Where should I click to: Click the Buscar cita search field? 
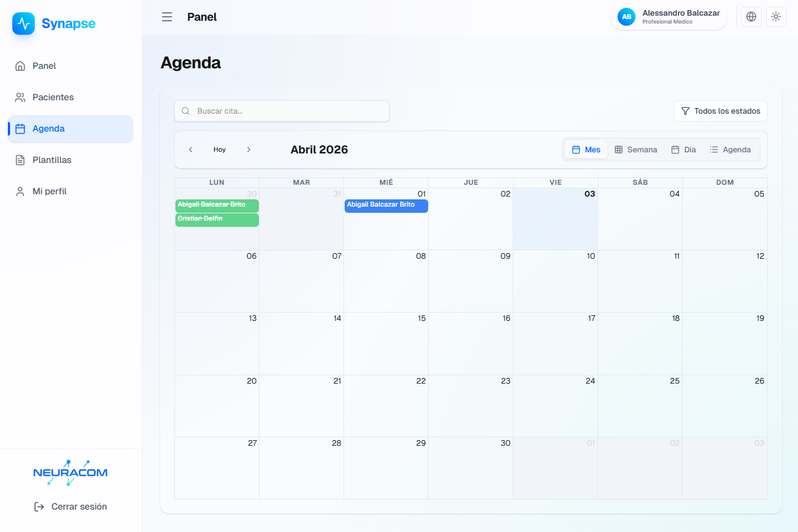(x=282, y=111)
